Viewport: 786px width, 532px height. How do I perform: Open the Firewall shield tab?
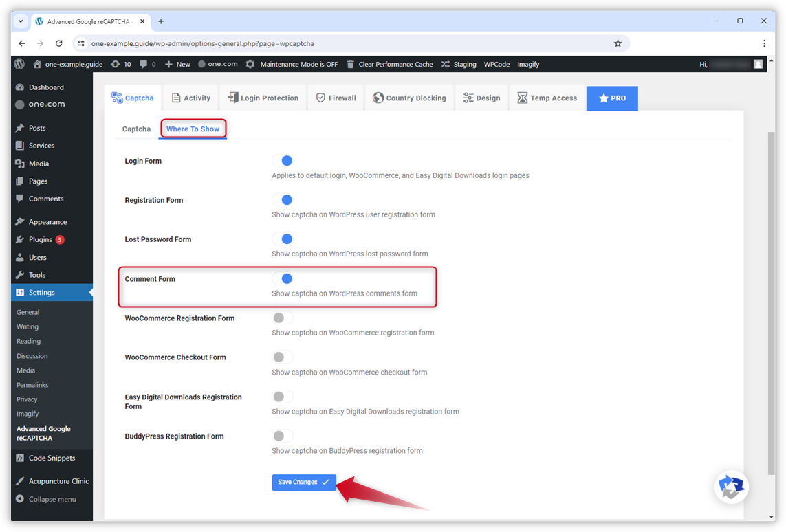[x=336, y=98]
